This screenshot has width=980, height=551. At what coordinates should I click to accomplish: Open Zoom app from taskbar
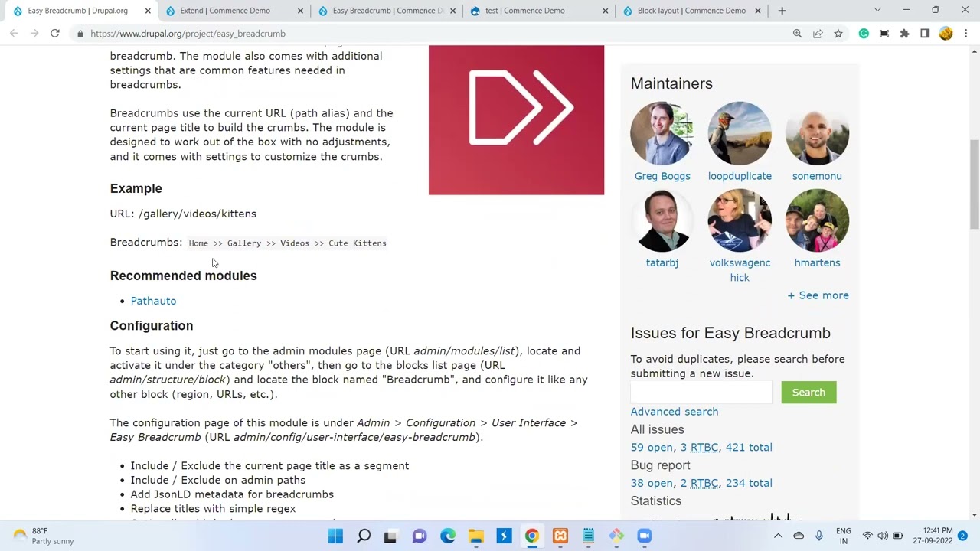[x=645, y=536]
